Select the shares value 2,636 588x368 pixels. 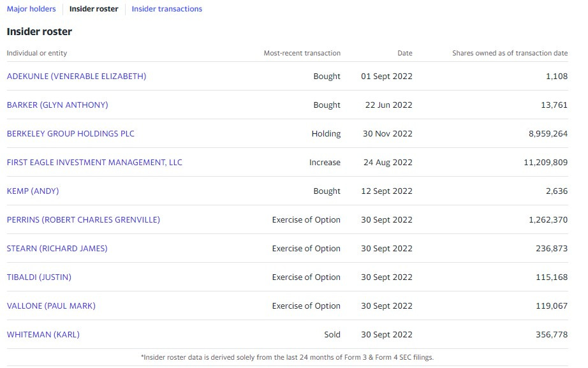[557, 191]
